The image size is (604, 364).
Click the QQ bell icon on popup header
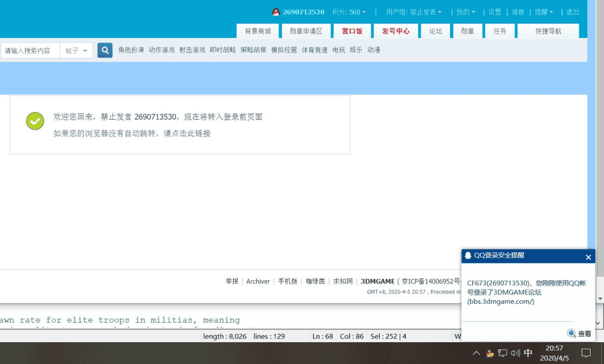pyautogui.click(x=468, y=256)
